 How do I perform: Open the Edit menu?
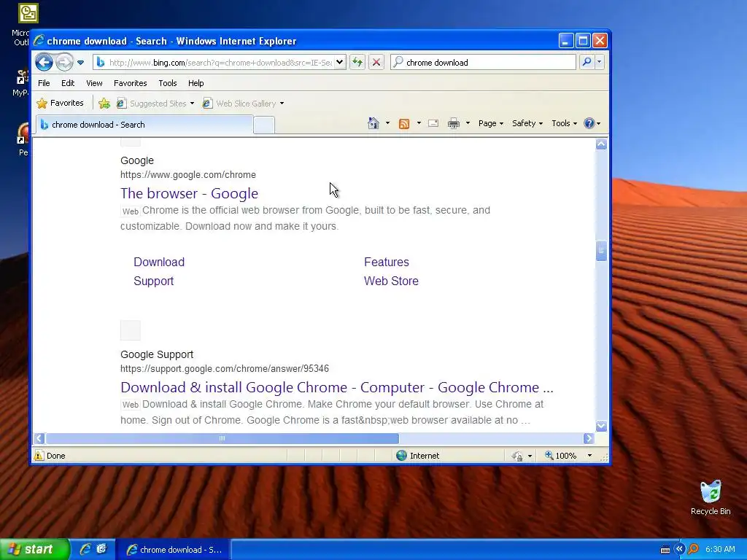click(x=68, y=83)
